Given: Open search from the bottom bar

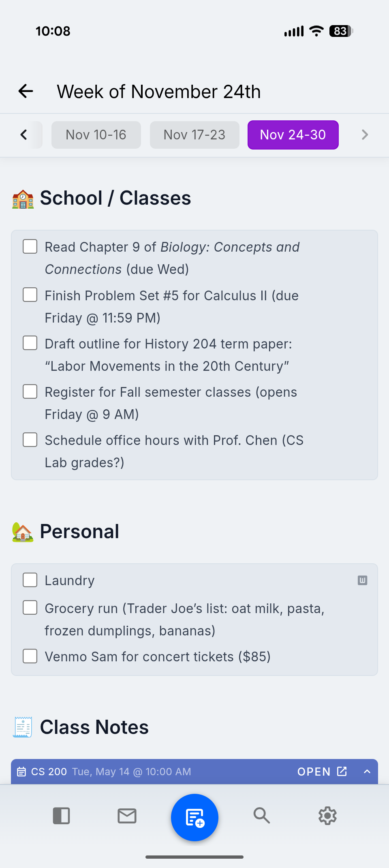Looking at the screenshot, I should pos(262,816).
